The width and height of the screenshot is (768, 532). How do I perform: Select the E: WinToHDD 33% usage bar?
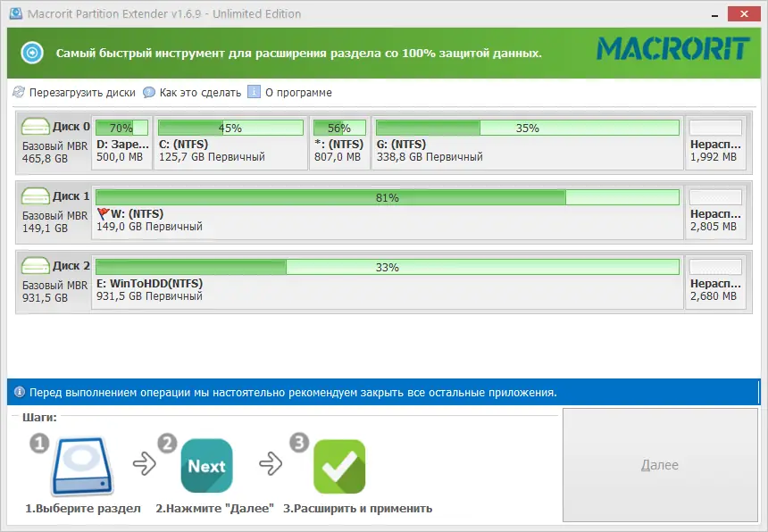pyautogui.click(x=388, y=267)
